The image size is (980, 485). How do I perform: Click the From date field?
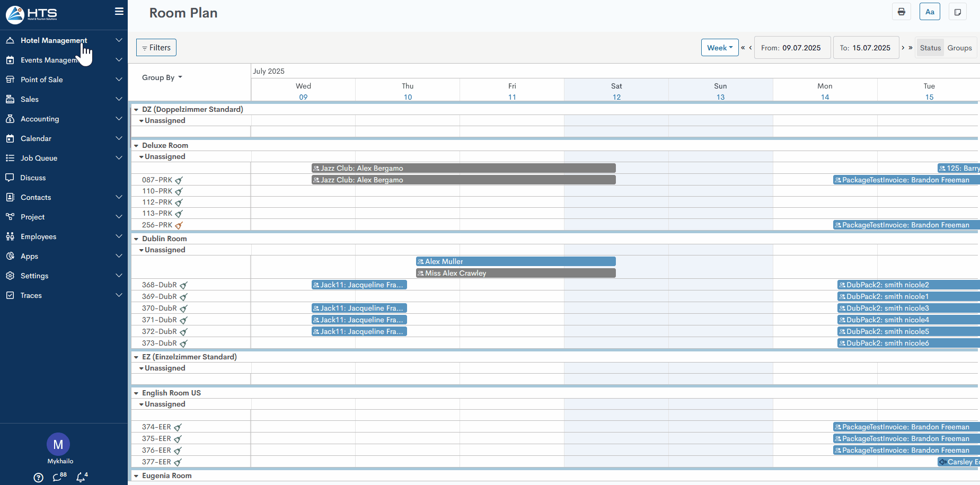(x=791, y=48)
